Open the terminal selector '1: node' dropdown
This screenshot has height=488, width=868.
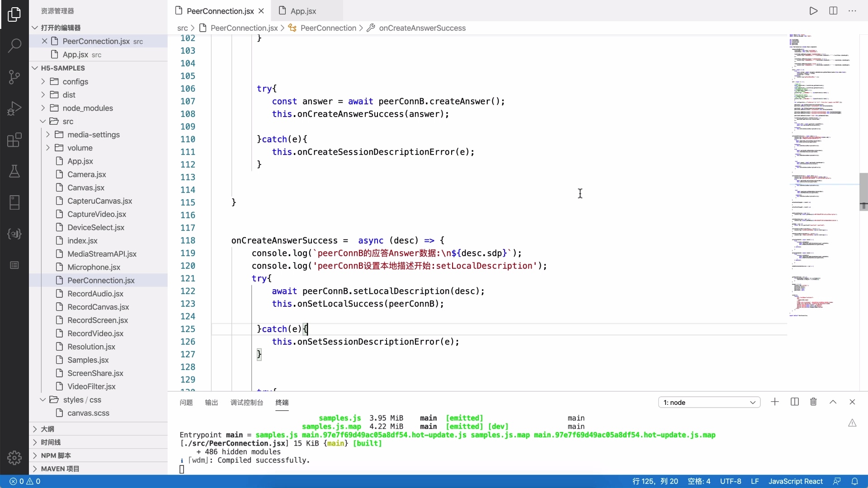(x=709, y=402)
